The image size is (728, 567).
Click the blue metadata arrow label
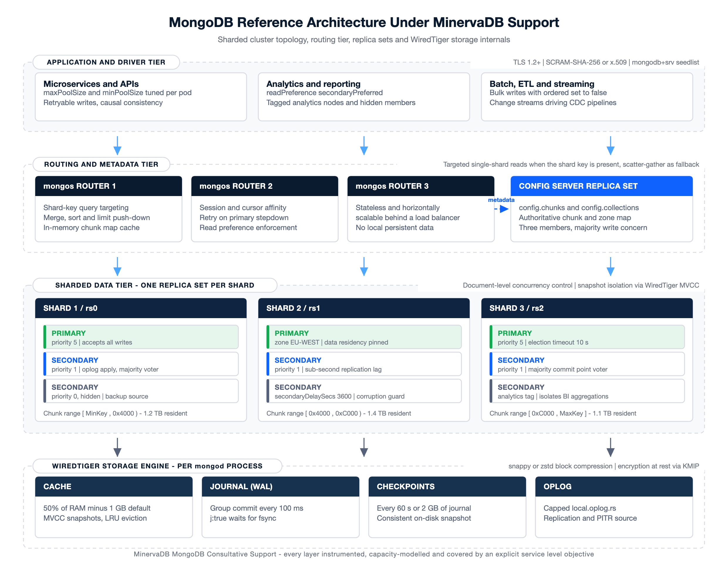coord(501,200)
